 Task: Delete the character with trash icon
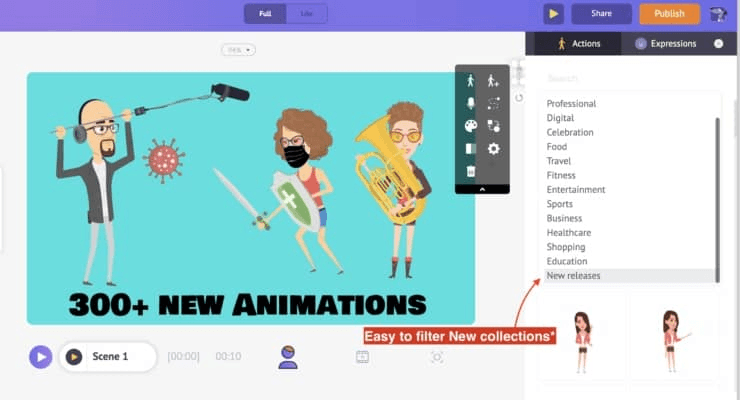pos(471,171)
